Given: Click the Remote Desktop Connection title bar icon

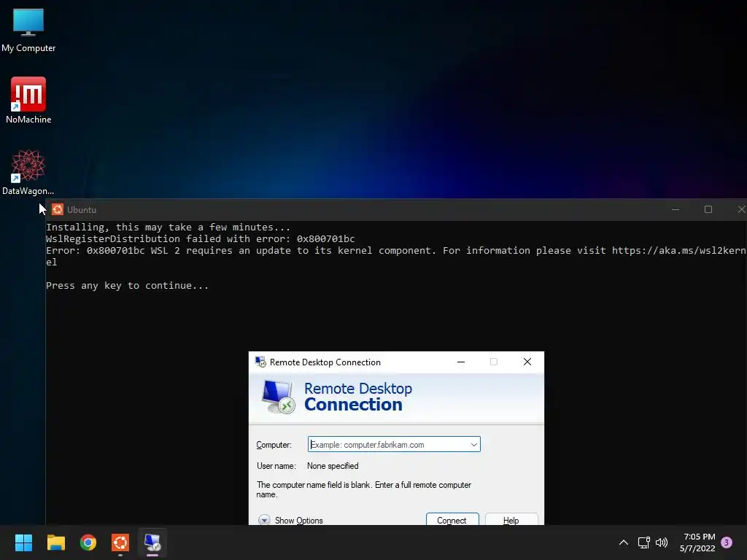Looking at the screenshot, I should [260, 362].
